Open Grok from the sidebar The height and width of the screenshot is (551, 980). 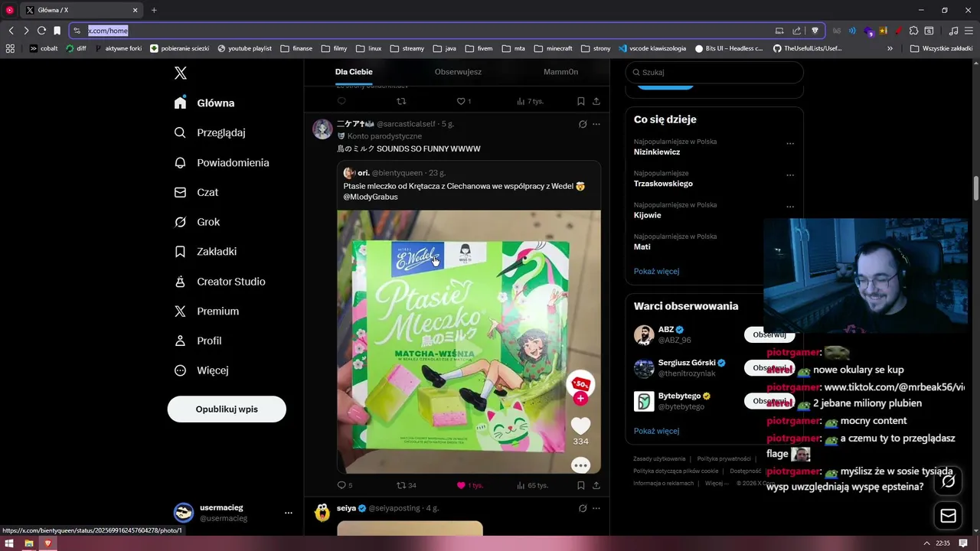point(197,222)
